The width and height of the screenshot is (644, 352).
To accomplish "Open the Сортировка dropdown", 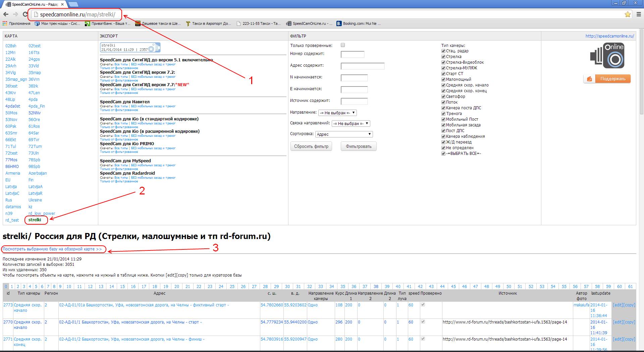I will pos(344,134).
